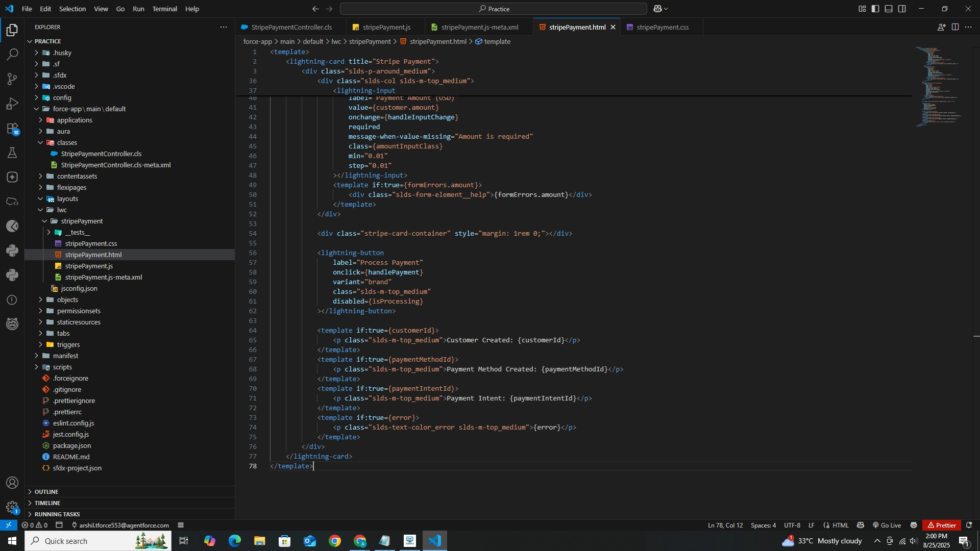
Task: Click the Manage gear icon
Action: click(x=12, y=507)
